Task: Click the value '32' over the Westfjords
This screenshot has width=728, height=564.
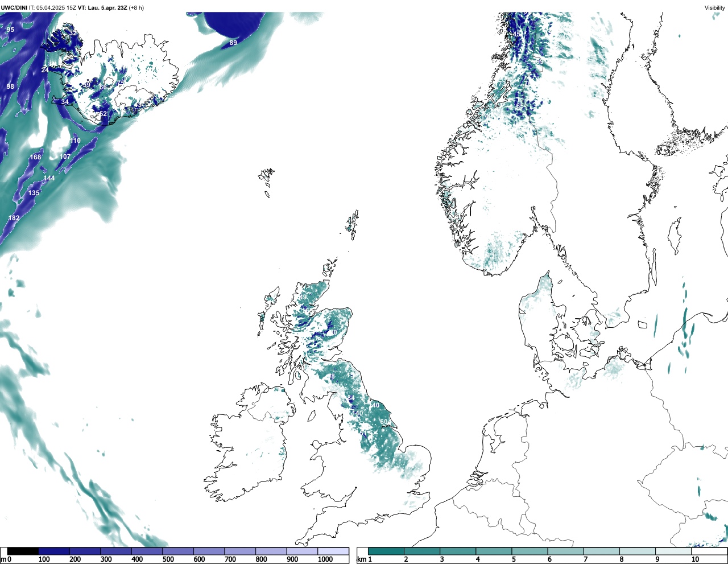Action: point(73,33)
